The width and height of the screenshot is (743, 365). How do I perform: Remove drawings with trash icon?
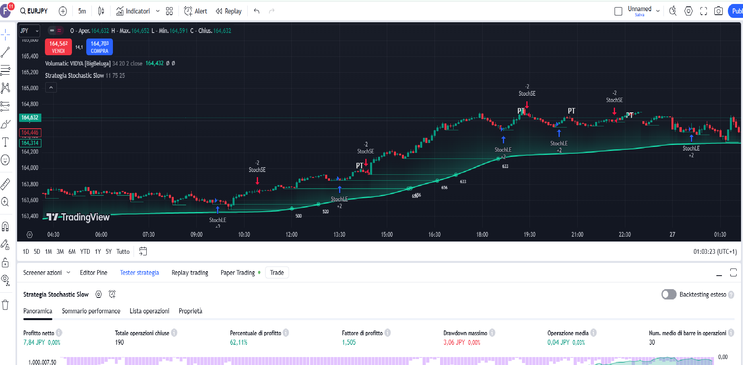5,305
